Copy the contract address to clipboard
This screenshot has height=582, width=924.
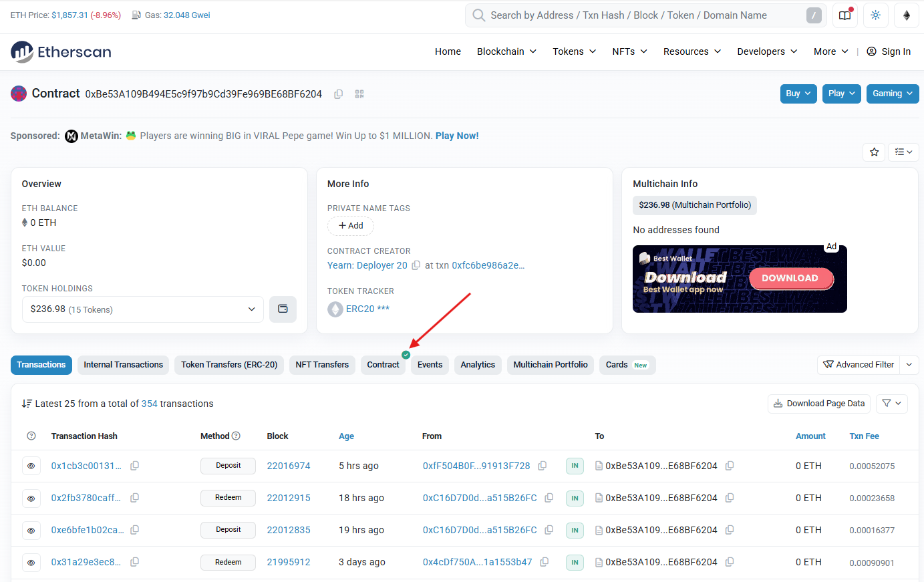pyautogui.click(x=339, y=94)
